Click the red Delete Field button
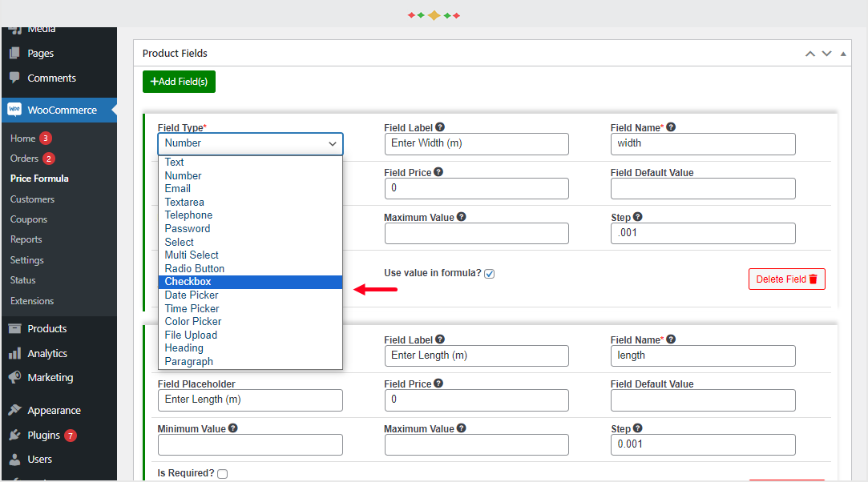This screenshot has height=482, width=868. [786, 279]
